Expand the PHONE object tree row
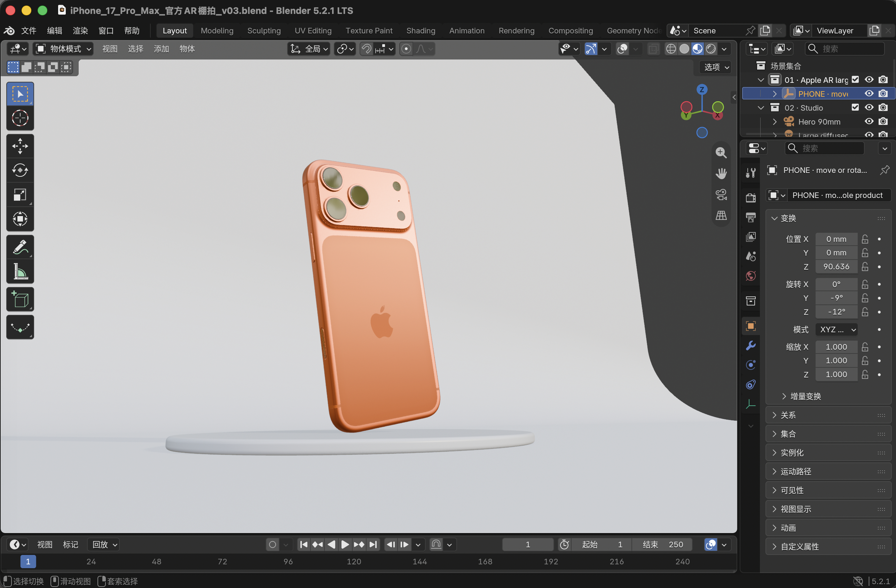 point(775,94)
